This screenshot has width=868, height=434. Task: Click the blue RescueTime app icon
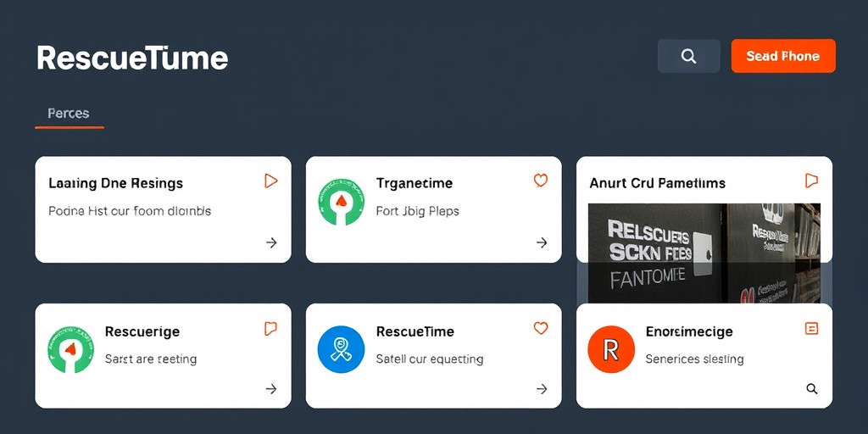pos(341,349)
